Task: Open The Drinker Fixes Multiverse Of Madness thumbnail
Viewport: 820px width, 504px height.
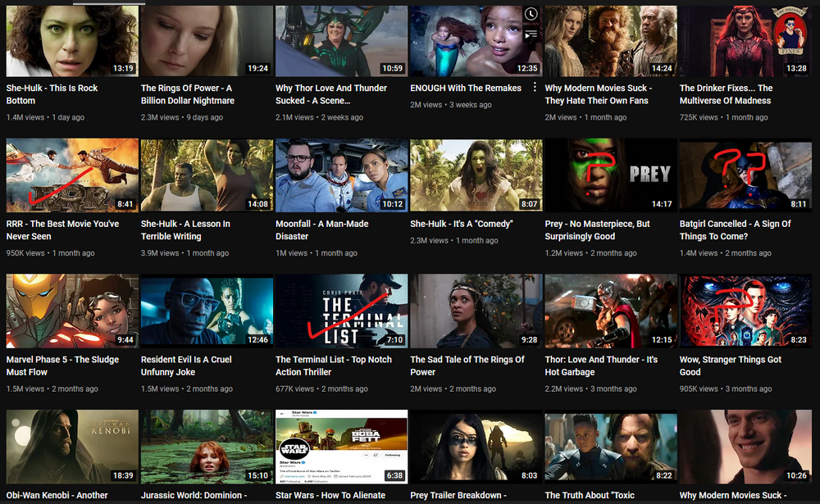Action: click(745, 41)
